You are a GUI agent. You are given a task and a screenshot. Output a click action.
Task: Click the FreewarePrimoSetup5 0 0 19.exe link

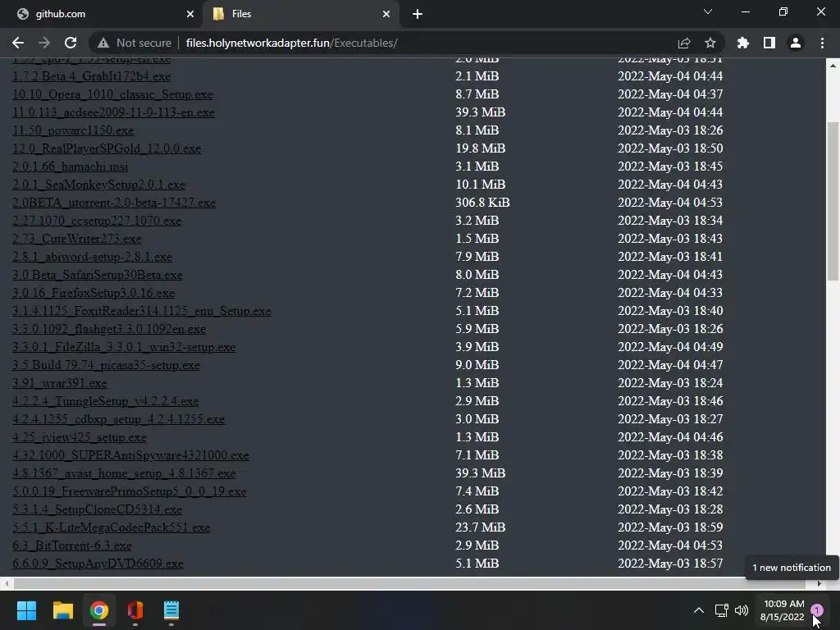129,491
